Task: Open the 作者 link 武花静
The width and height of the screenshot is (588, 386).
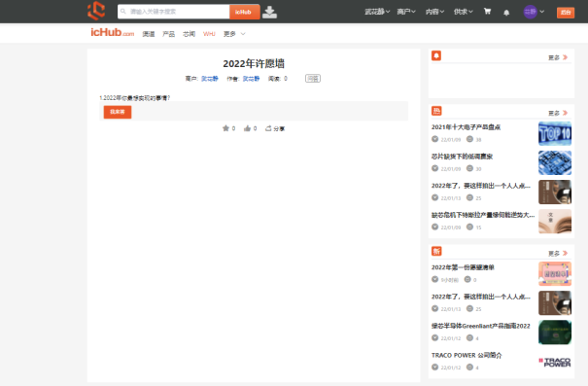Action: [251, 79]
